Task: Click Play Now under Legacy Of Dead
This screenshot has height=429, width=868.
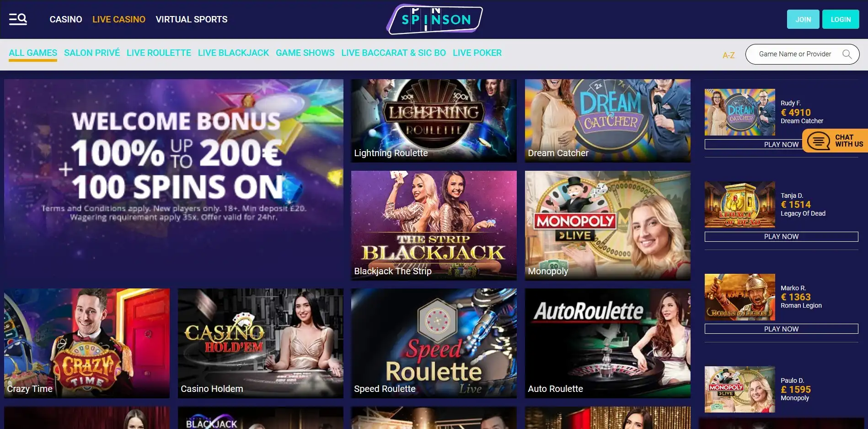Action: click(x=781, y=237)
